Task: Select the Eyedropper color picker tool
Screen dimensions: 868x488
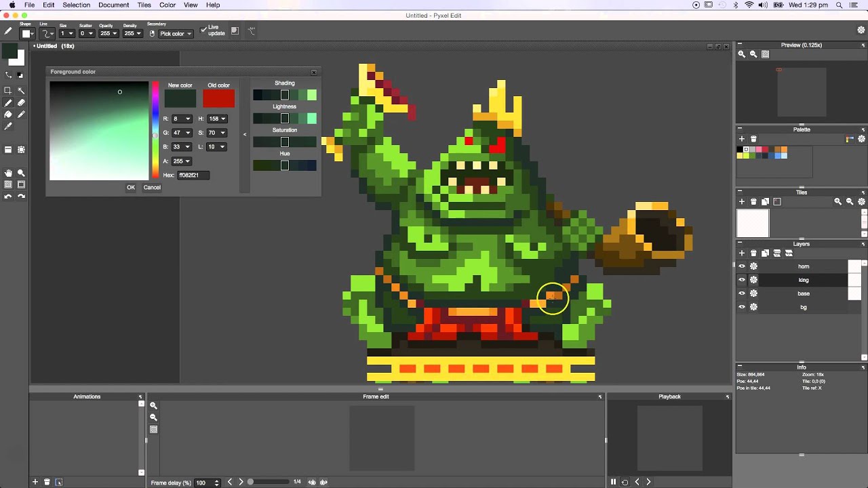Action: coord(8,126)
